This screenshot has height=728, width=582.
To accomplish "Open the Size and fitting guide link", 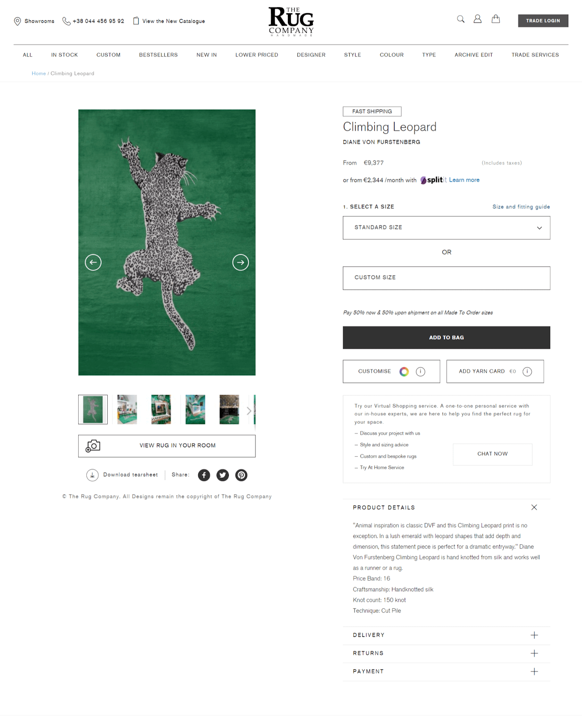I will click(521, 207).
